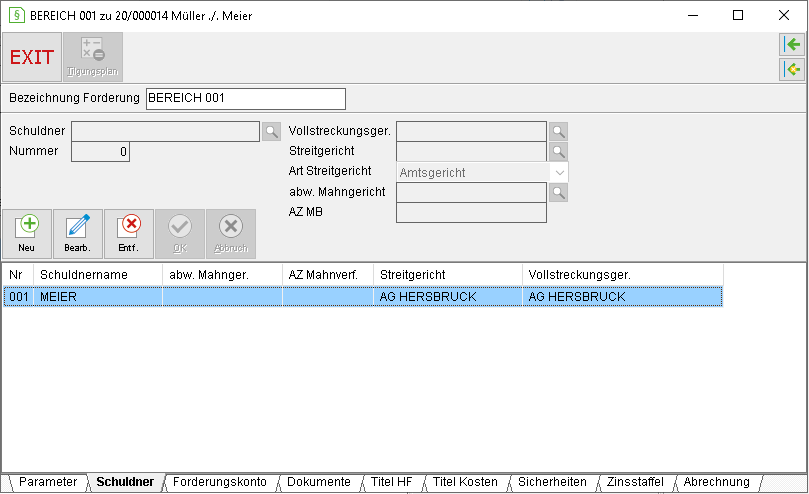Click the abw. Mahnger. column header
This screenshot has height=494, width=809.
pyautogui.click(x=222, y=275)
